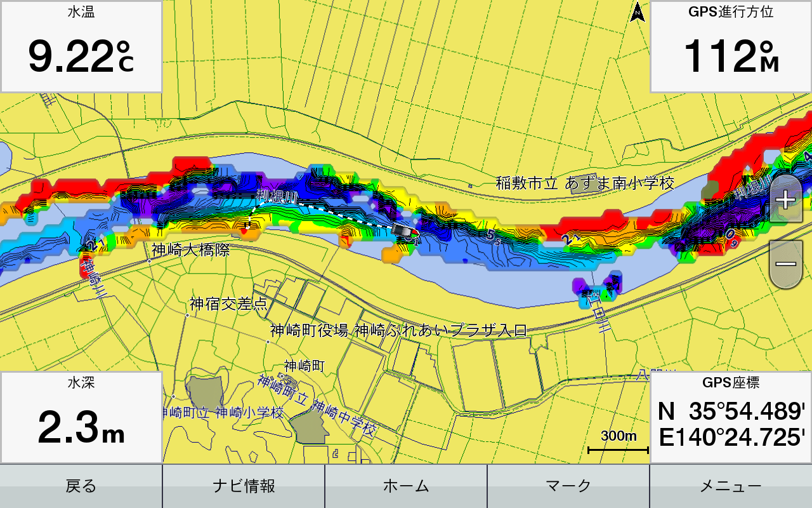Tap the 300m map scale bar
Image resolution: width=812 pixels, height=508 pixels.
tap(619, 443)
